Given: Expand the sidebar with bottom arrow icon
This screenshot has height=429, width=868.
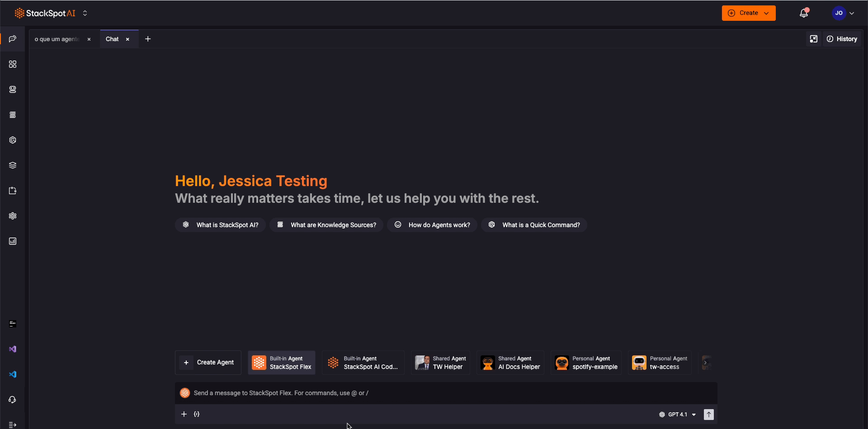Looking at the screenshot, I should pyautogui.click(x=13, y=424).
